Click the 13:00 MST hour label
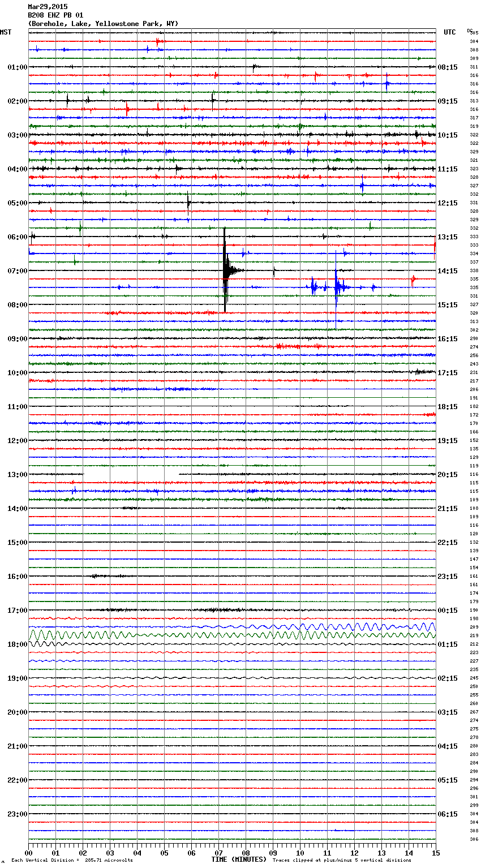The image size is (481, 868). pyautogui.click(x=18, y=475)
